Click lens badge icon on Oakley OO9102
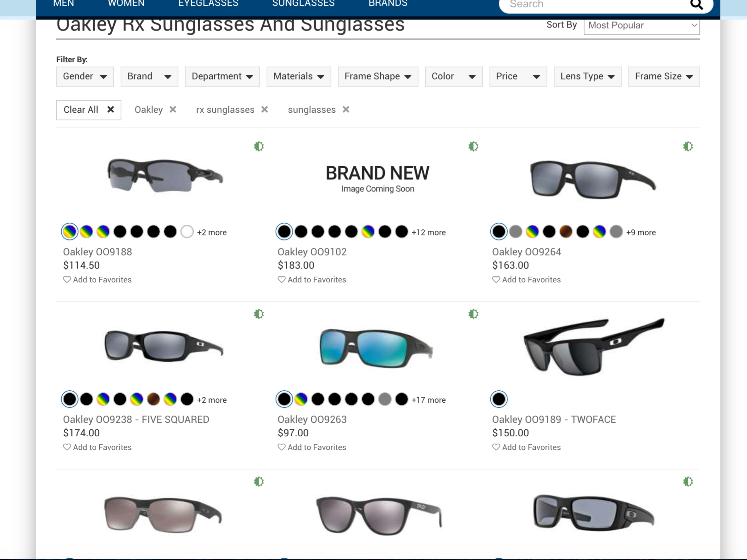 (474, 147)
